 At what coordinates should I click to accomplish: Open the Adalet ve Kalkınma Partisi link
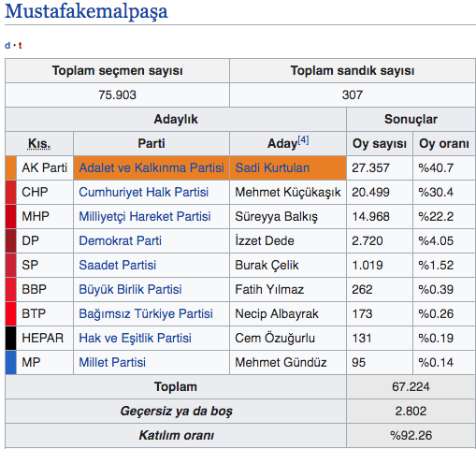[151, 167]
